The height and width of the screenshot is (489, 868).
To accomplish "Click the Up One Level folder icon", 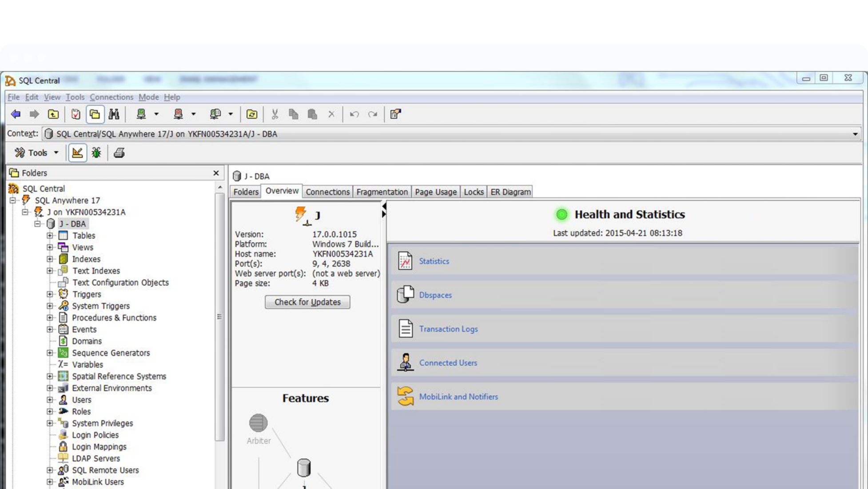I will pos(53,114).
